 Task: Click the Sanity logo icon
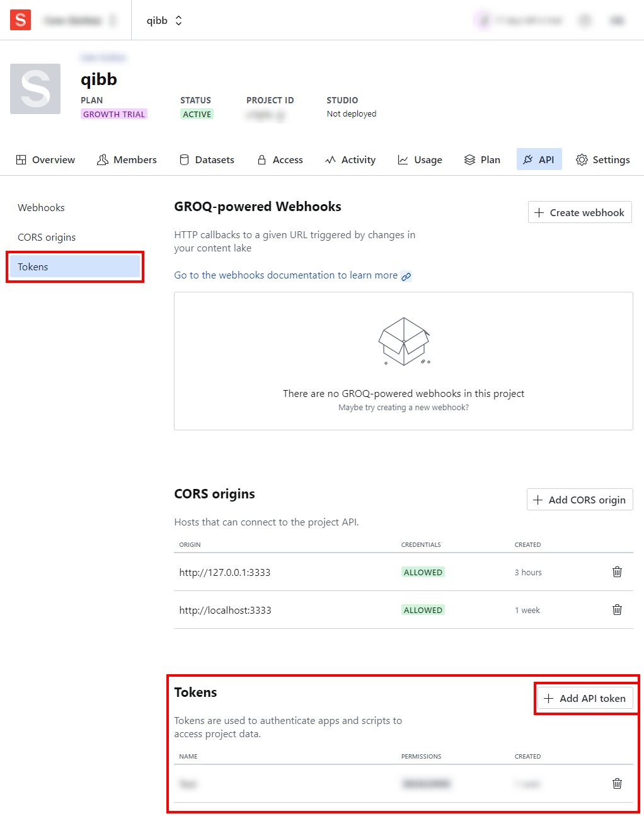click(20, 20)
